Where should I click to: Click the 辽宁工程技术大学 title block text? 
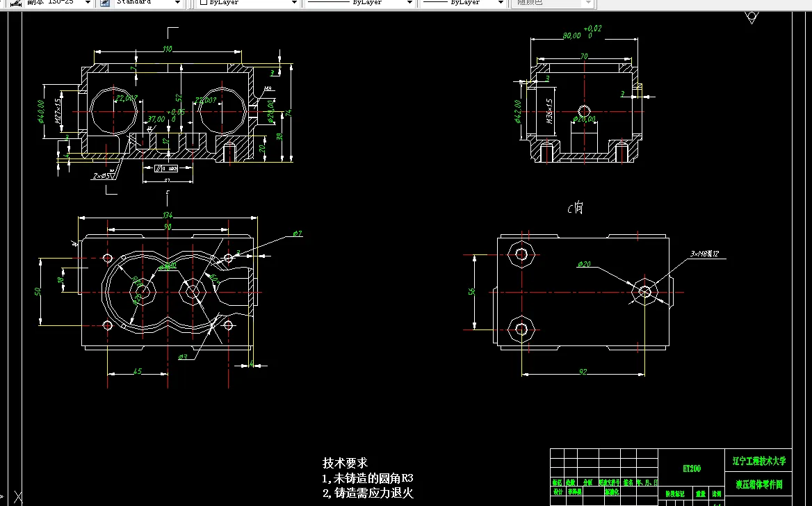coord(759,460)
